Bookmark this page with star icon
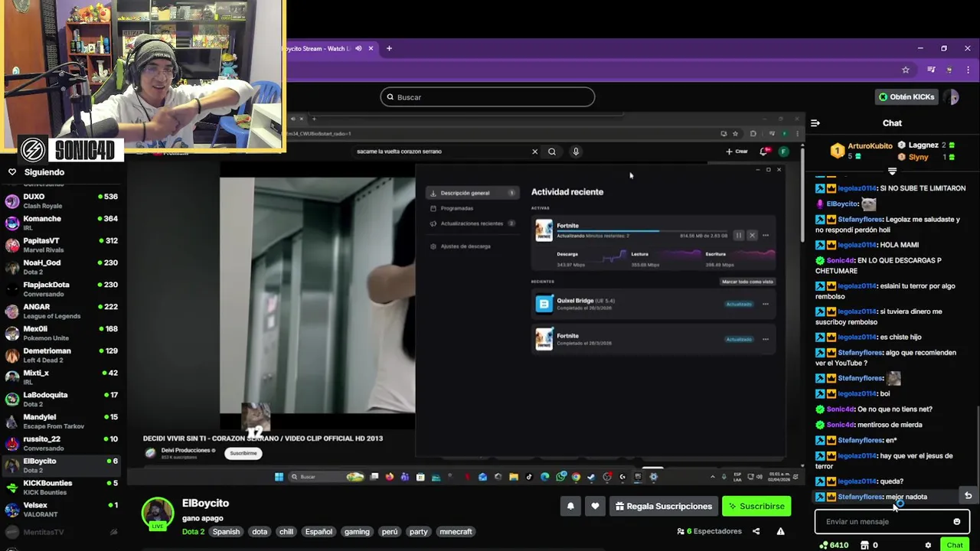980x551 pixels. click(x=906, y=70)
